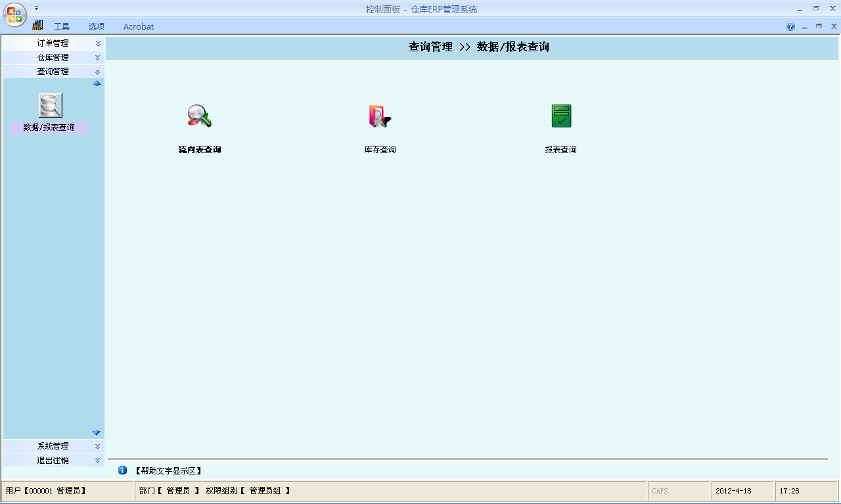Click the sidebar scroll-up arrow
841x504 pixels.
coord(97,83)
